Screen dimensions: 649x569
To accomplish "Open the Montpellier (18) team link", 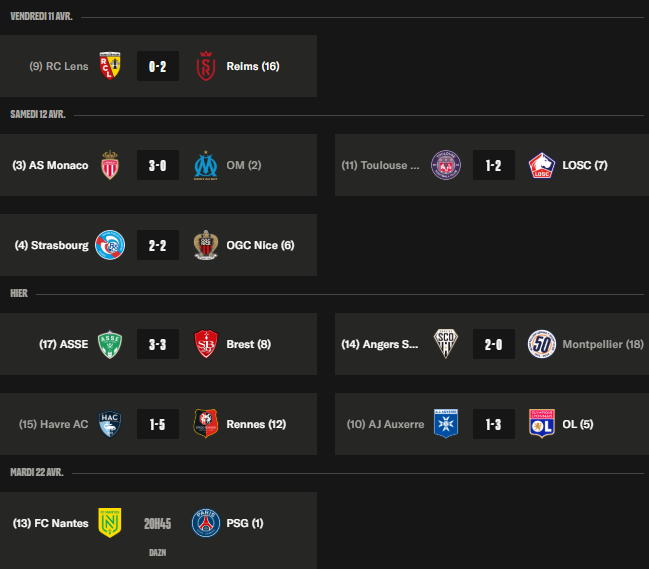I will coord(603,344).
